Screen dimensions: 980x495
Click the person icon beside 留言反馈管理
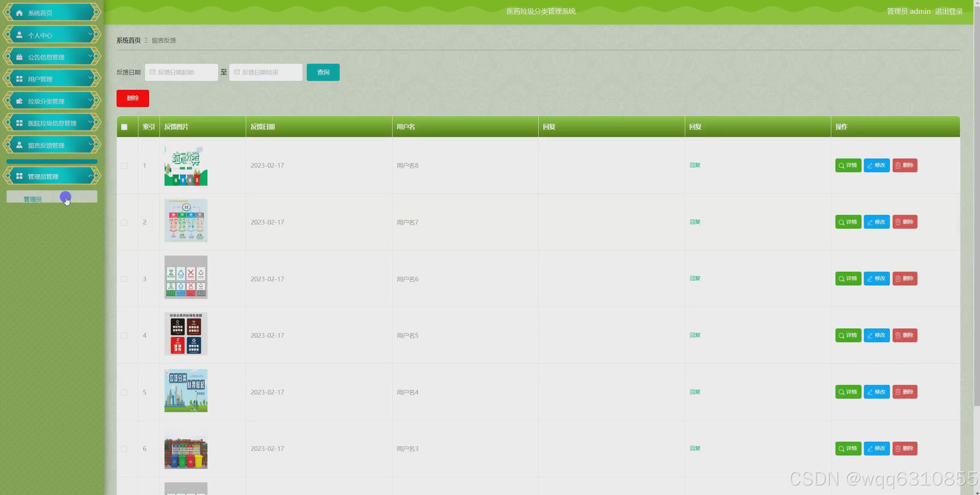pyautogui.click(x=20, y=145)
